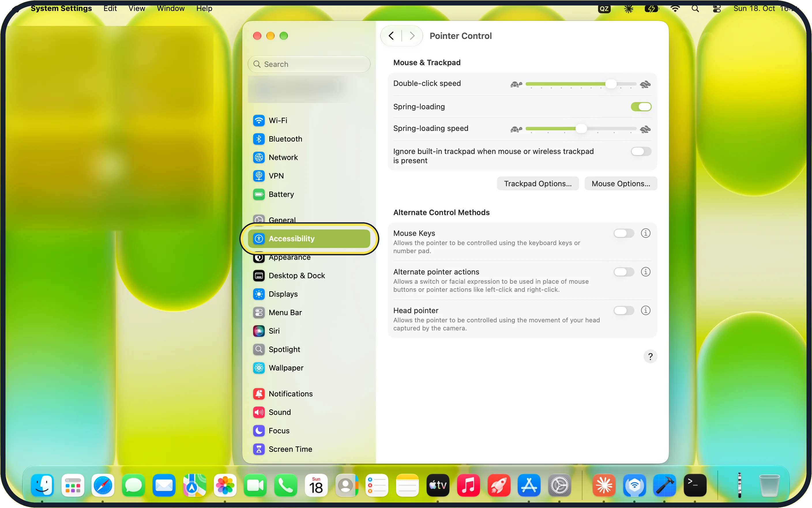Open Focus settings
812x508 pixels.
(x=309, y=431)
